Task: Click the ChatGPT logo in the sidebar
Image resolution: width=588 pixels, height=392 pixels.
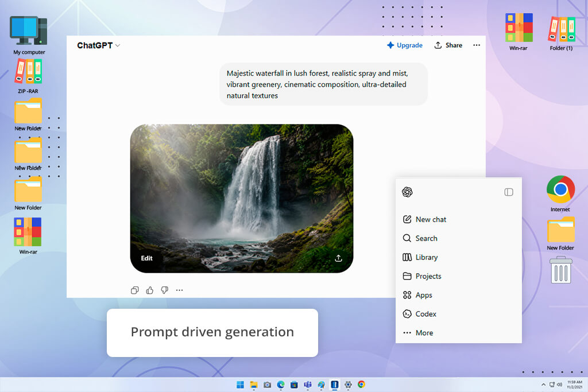Action: point(407,192)
